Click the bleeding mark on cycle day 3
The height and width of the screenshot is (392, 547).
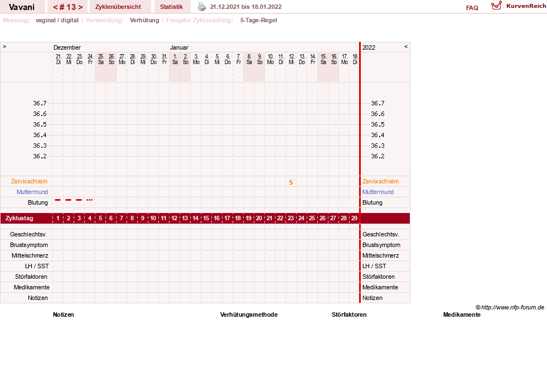[79, 200]
